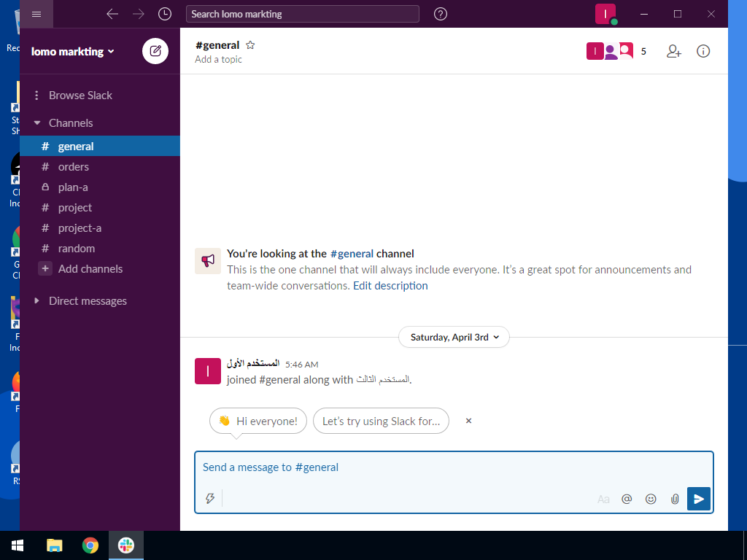Click the send message arrow button
The width and height of the screenshot is (747, 560).
tap(699, 499)
